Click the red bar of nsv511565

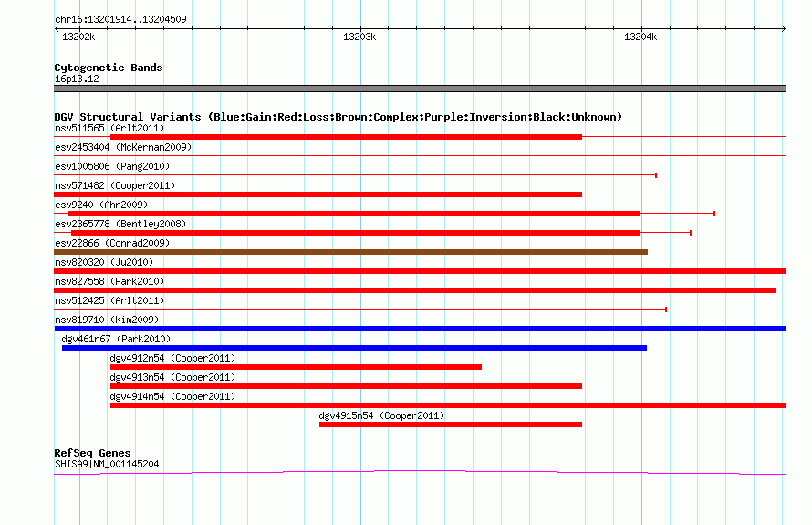coord(346,137)
